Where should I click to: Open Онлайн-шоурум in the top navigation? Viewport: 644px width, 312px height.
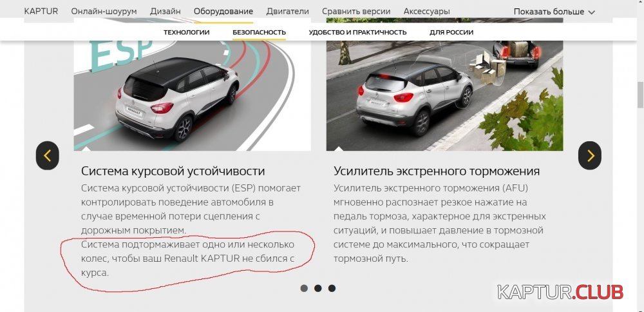(x=104, y=12)
